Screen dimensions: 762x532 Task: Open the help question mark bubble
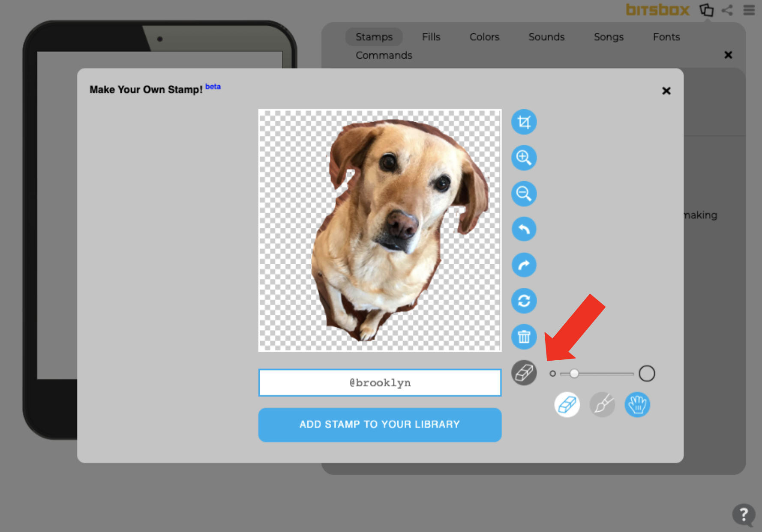click(744, 514)
